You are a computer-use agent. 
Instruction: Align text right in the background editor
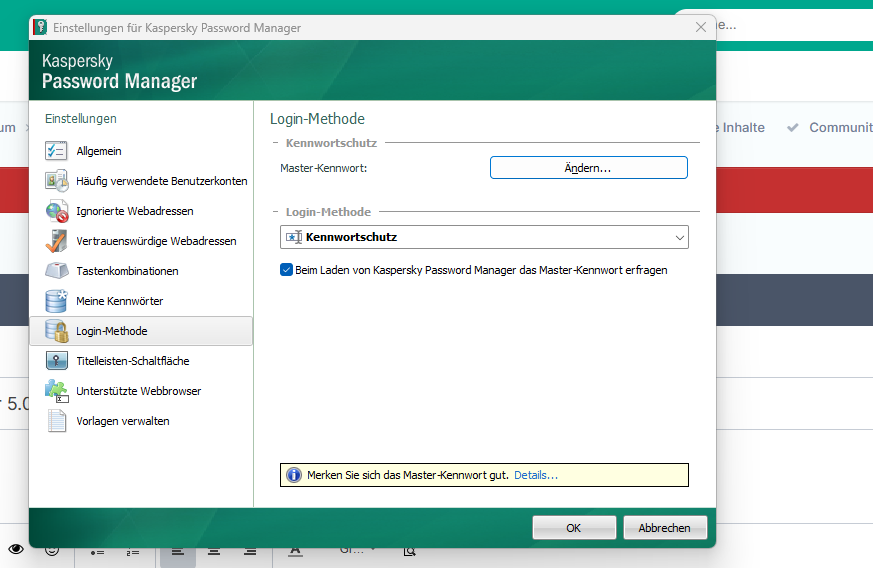coord(250,551)
